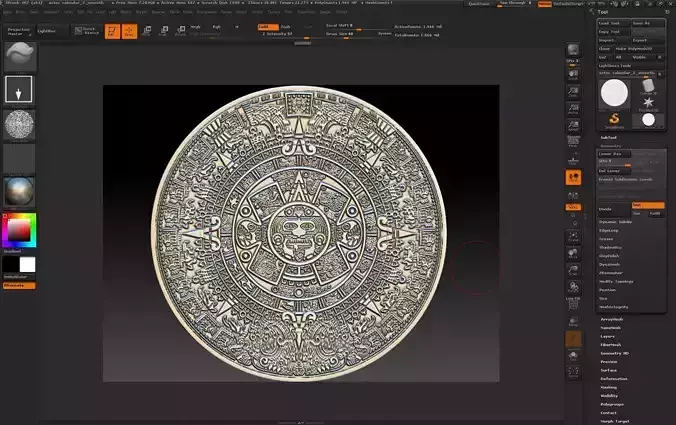Viewport: 676px width, 425px height.
Task: Click the Frame icon on right shelf
Action: [573, 236]
